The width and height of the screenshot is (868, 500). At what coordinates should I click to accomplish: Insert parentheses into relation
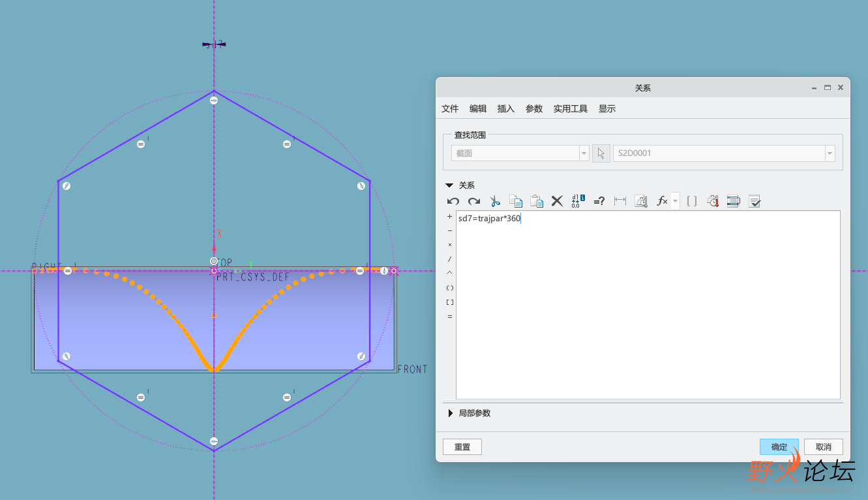click(x=449, y=288)
